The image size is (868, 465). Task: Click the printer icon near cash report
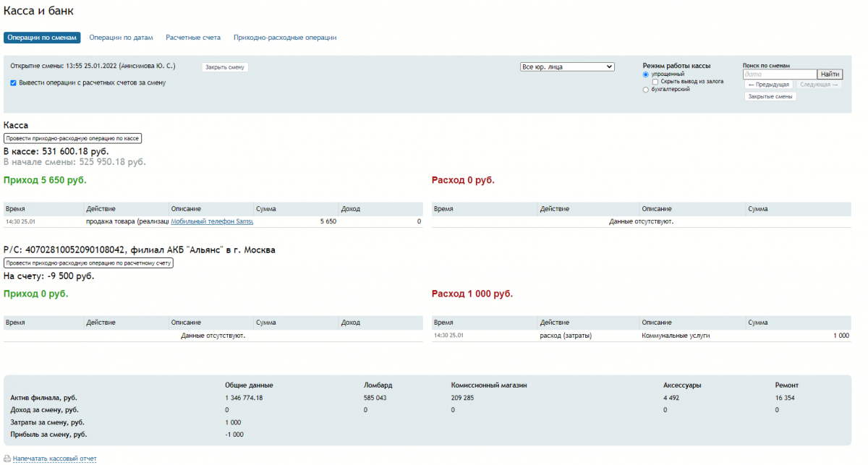click(x=7, y=458)
